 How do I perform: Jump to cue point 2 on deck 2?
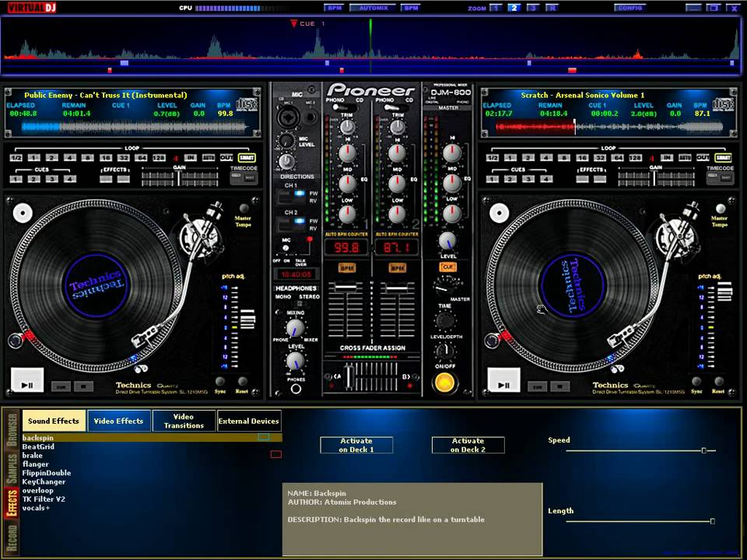point(510,179)
